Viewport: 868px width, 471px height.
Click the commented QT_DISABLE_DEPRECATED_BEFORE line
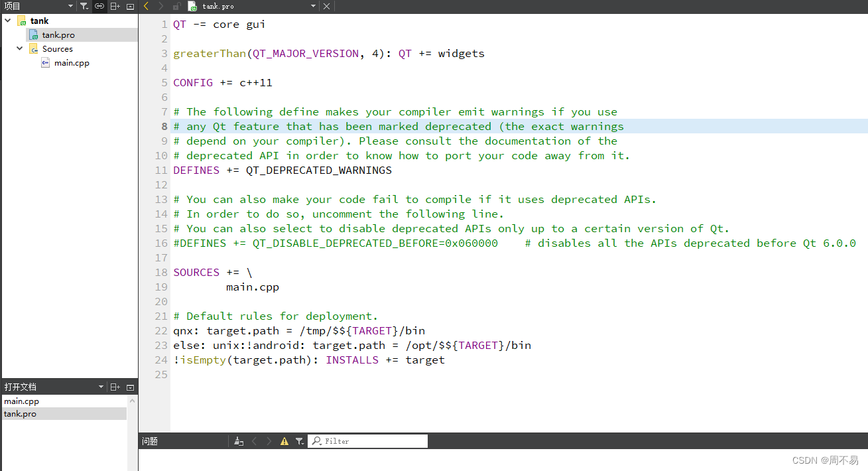[515, 243]
